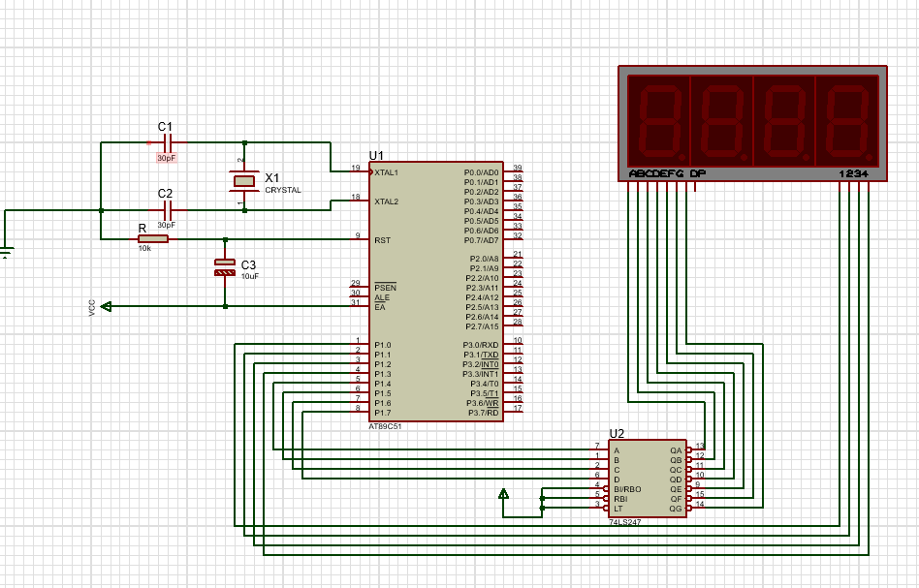Click the RBI pin label on U2
The width and height of the screenshot is (919, 588).
(620, 500)
